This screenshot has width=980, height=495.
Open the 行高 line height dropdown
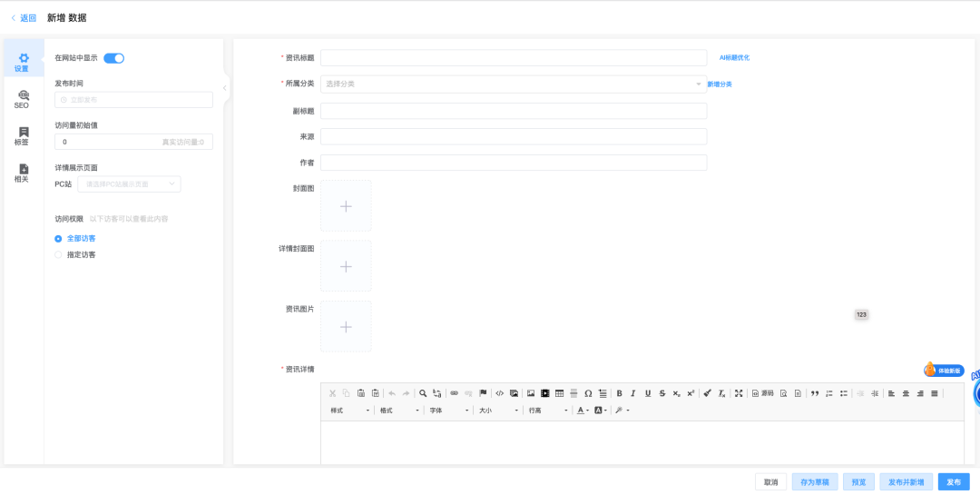point(548,411)
